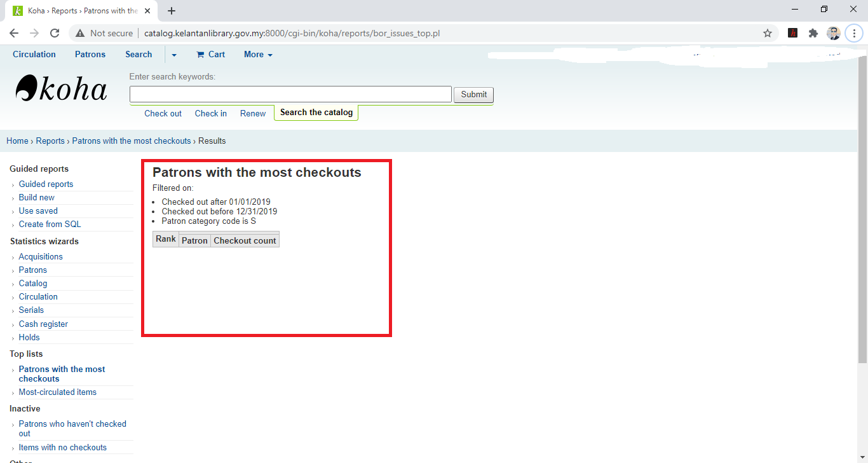Bookmark this page with star icon
This screenshot has width=868, height=463.
pyautogui.click(x=768, y=33)
